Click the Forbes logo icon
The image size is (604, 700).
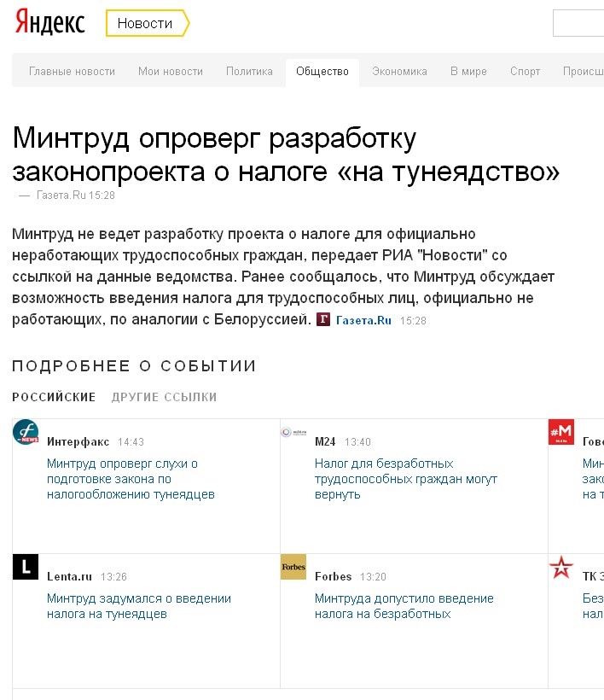(293, 567)
